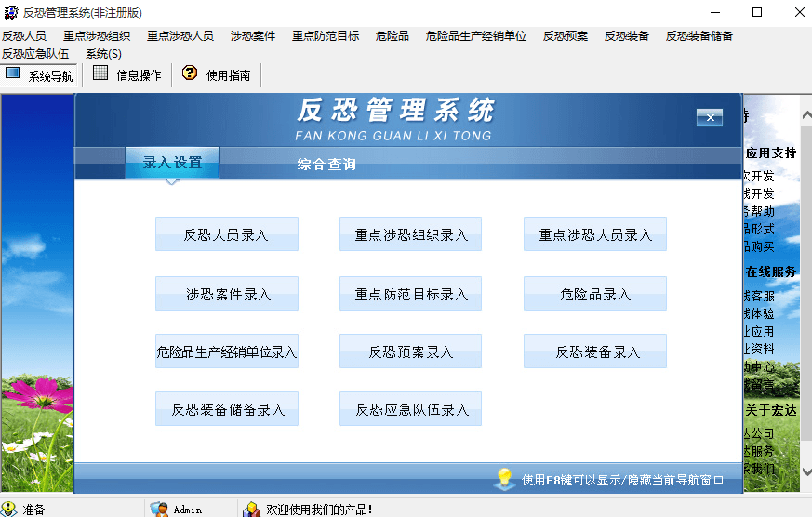Click the 信息操作 grid icon
The width and height of the screenshot is (812, 517).
click(x=100, y=73)
